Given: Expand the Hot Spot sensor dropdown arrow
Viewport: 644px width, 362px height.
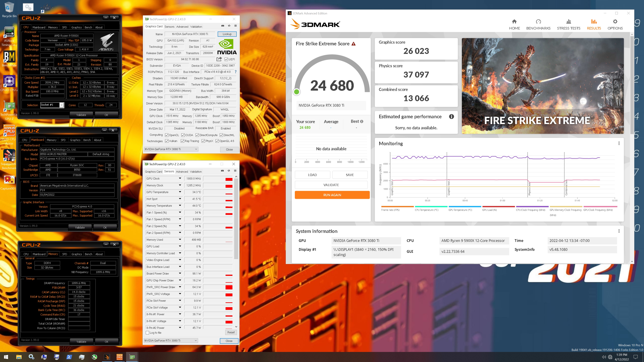Looking at the screenshot, I should [x=180, y=199].
